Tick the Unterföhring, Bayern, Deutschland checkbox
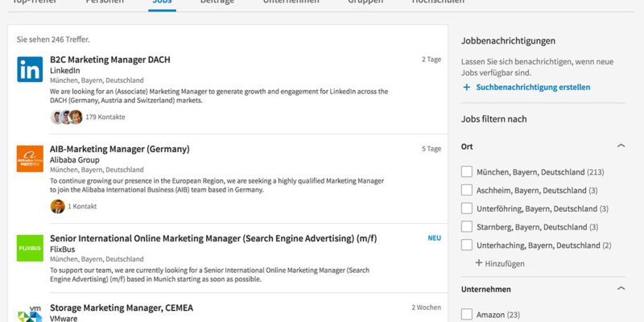The image size is (644, 322). point(467,208)
